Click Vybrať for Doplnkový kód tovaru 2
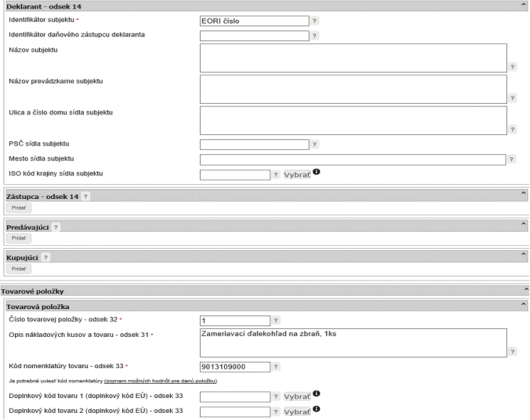 pyautogui.click(x=297, y=412)
